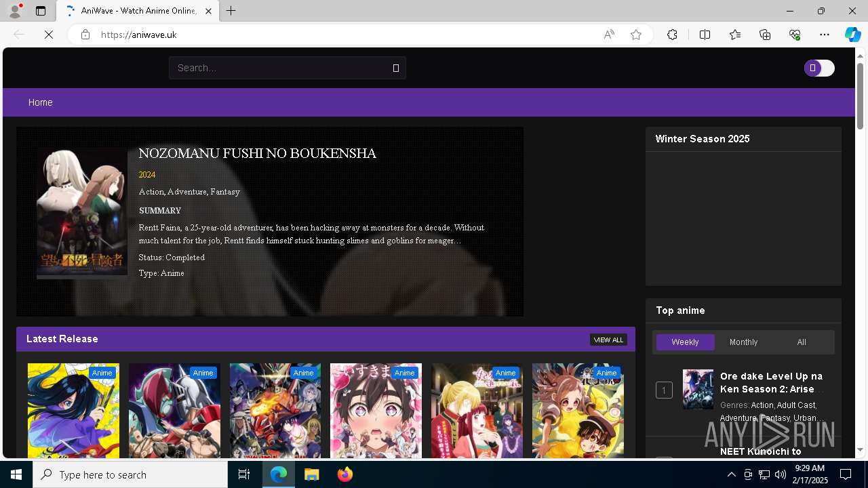Activate the Read aloud icon
868x488 pixels.
pos(609,35)
